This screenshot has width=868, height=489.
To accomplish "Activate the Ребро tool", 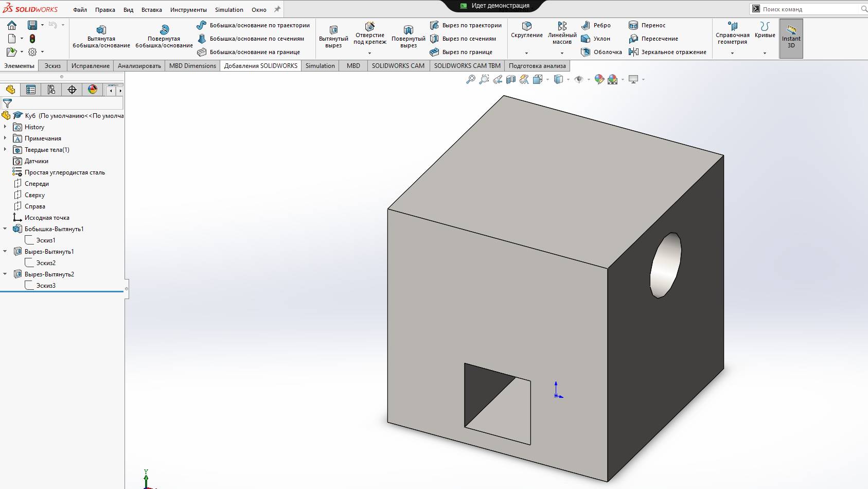I will pyautogui.click(x=598, y=25).
